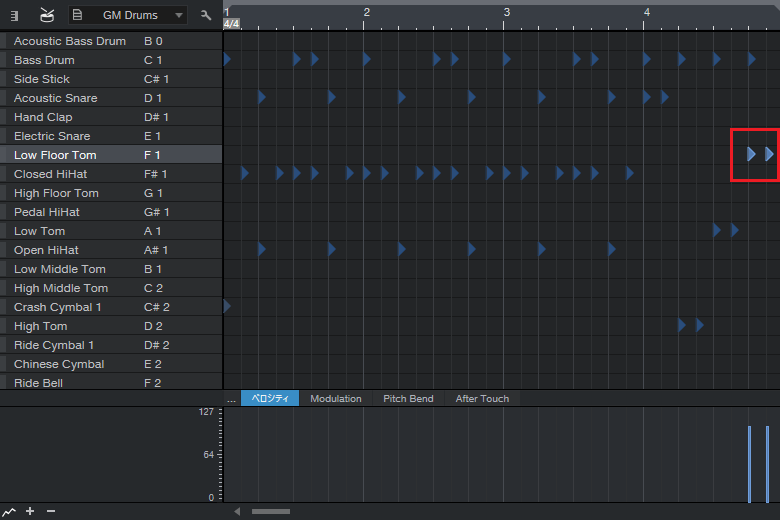Open the wrench pitch-name editor icon
Screen dimensions: 780x520
[206, 15]
